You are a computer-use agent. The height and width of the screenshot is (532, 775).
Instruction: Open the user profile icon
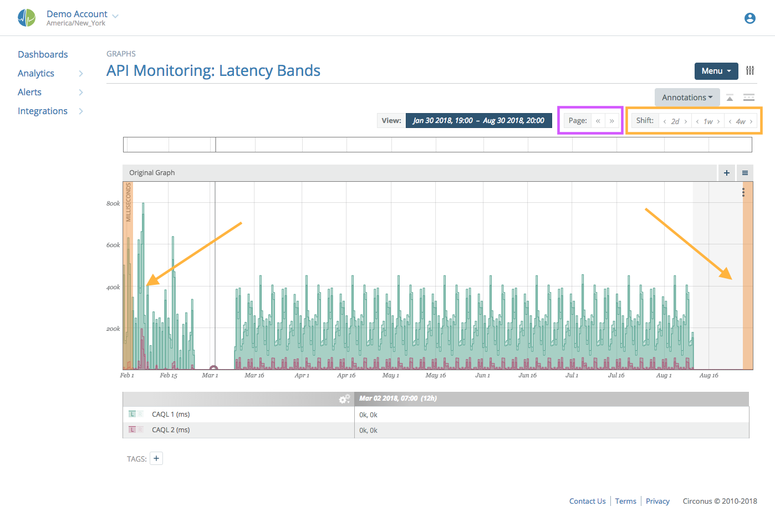[749, 18]
